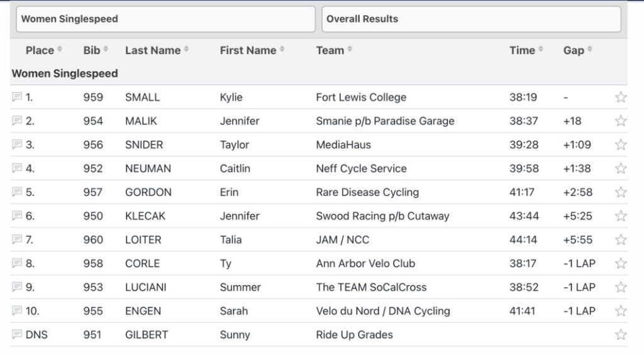
Task: Open comment icon for 10th place Engen
Action: click(17, 310)
